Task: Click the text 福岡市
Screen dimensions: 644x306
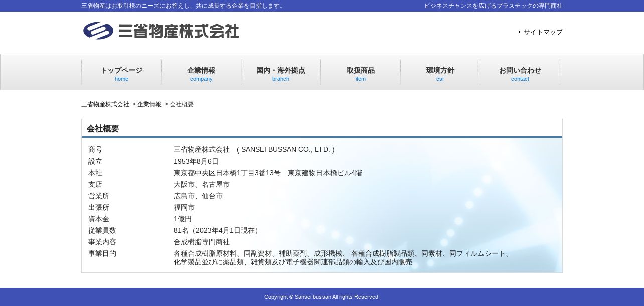Action: click(x=184, y=207)
